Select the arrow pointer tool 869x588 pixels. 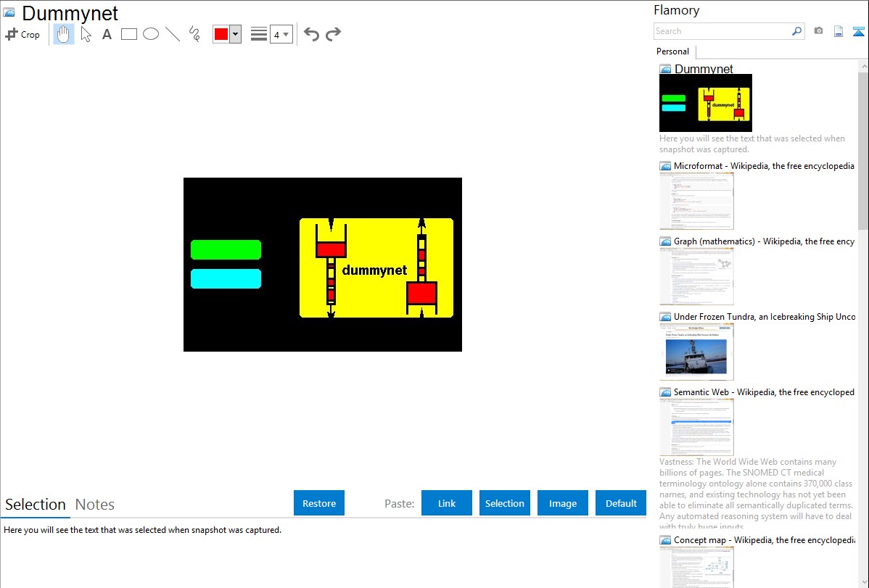[x=86, y=34]
